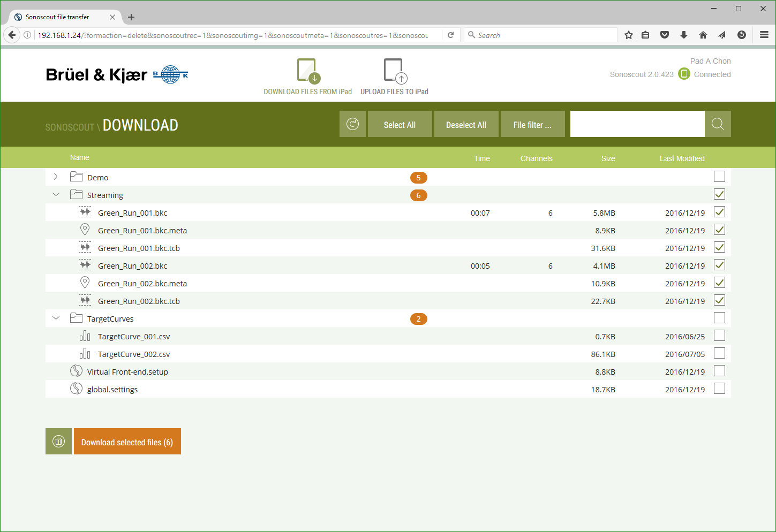Image resolution: width=776 pixels, height=532 pixels.
Task: Open the File filter menu
Action: pyautogui.click(x=532, y=124)
